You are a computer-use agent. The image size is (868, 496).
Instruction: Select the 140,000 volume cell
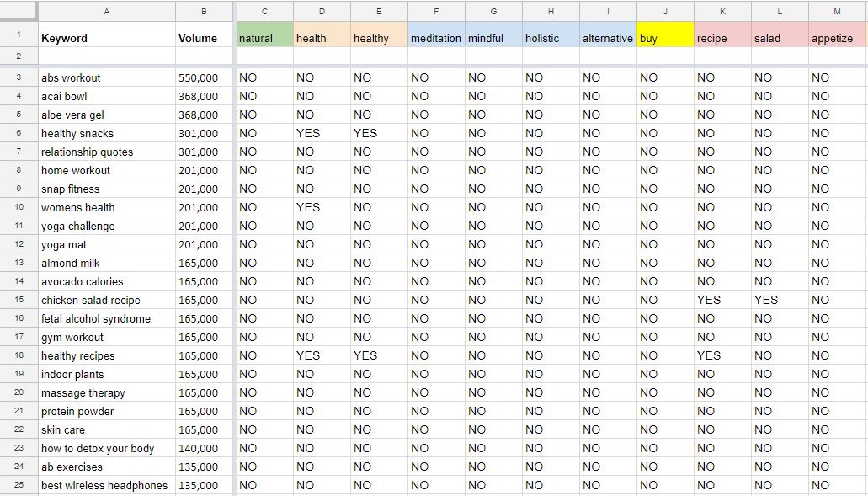click(x=204, y=448)
